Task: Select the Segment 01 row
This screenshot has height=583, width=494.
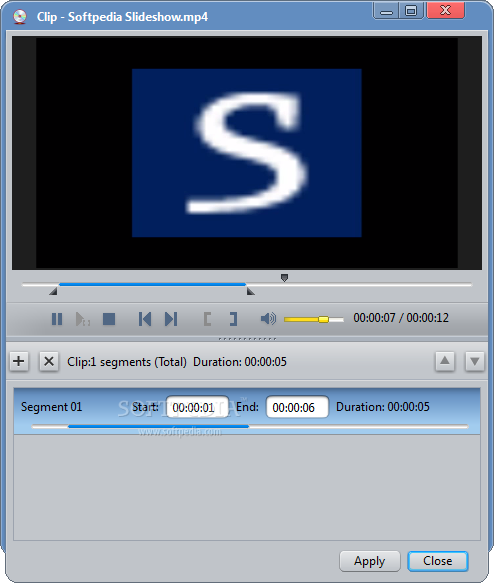Action: [247, 411]
